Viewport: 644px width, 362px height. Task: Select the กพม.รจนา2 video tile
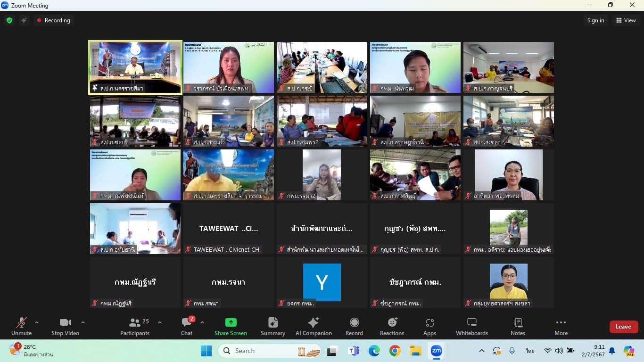[x=322, y=175]
